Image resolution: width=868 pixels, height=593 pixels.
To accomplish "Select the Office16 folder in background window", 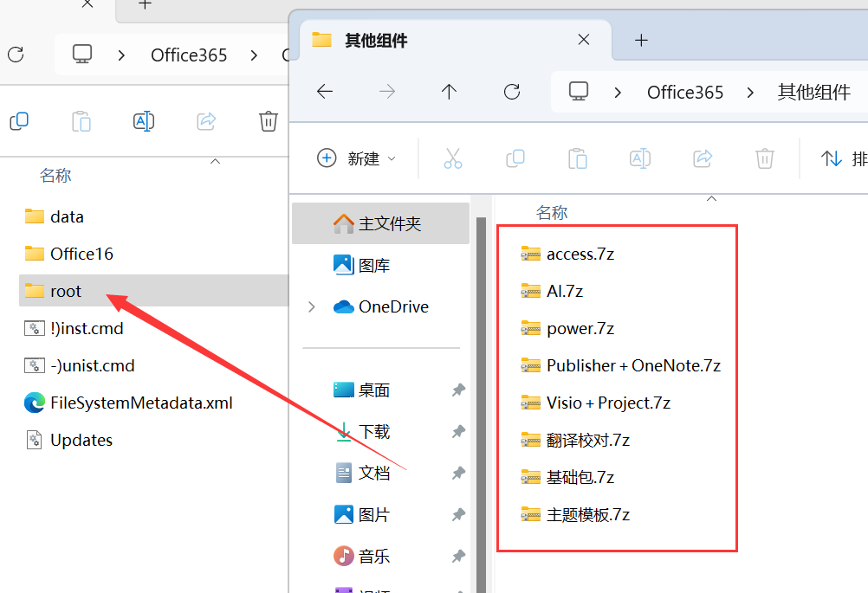I will click(x=68, y=254).
